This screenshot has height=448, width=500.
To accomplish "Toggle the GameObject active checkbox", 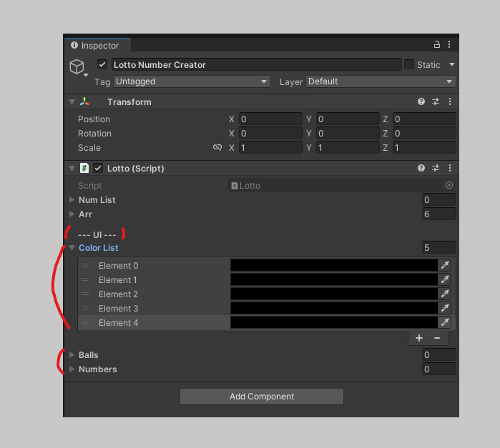I will 102,64.
